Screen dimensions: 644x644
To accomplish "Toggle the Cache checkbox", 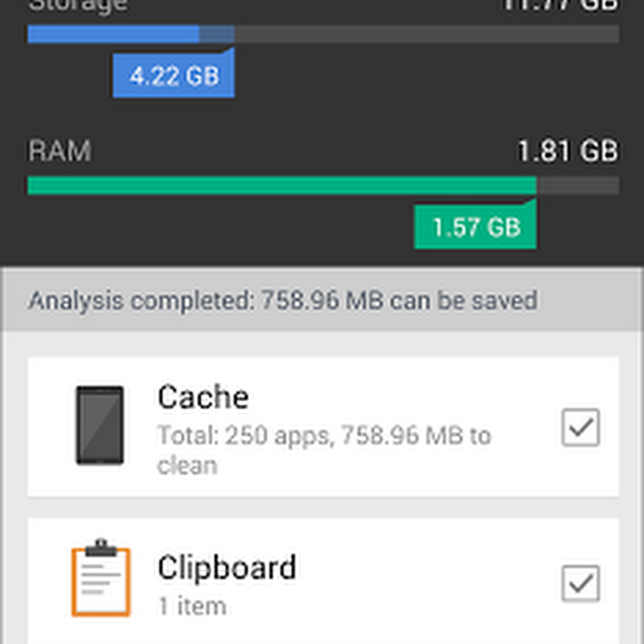I will tap(580, 427).
